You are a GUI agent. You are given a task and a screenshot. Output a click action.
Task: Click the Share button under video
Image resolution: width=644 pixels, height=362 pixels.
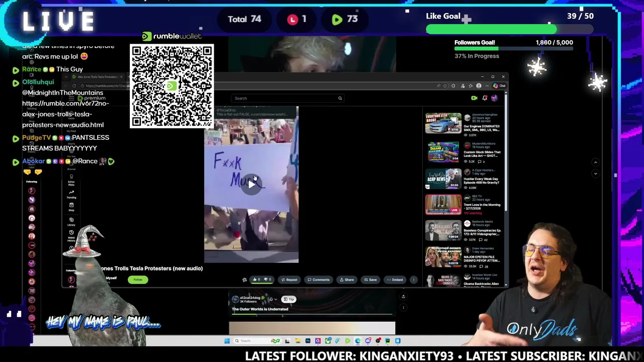coord(347,280)
